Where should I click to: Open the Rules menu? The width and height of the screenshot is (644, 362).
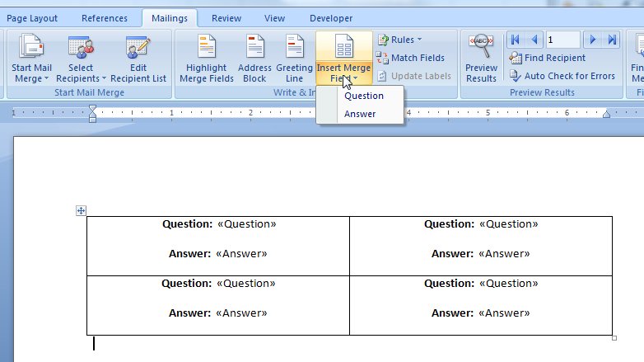(399, 40)
